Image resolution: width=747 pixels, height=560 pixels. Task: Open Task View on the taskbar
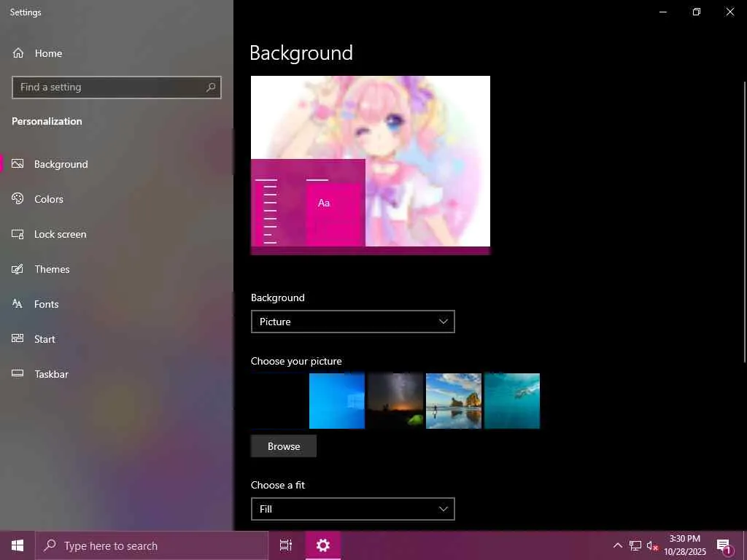click(x=286, y=545)
